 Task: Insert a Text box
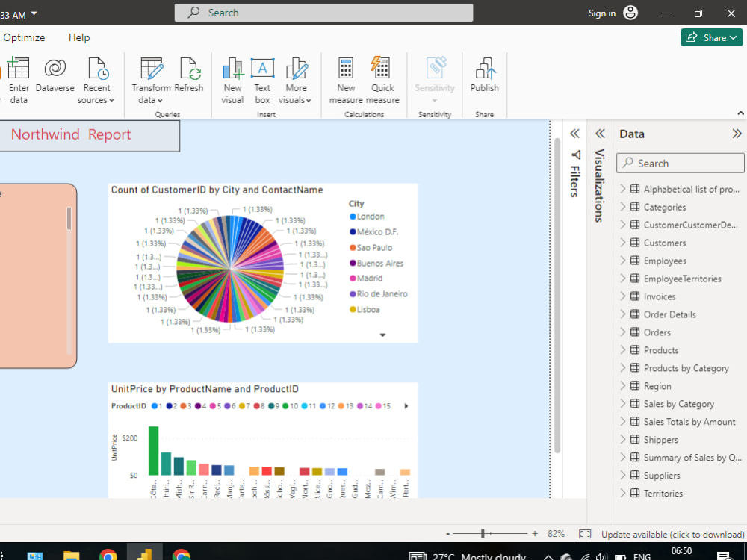(x=262, y=81)
